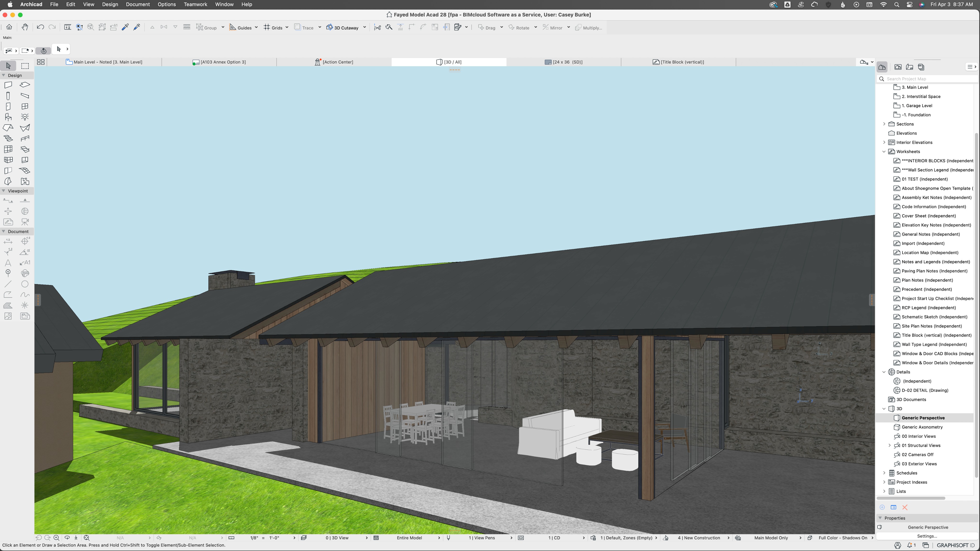Collapse the Worksheets tree folder
This screenshot has width=980, height=551.
tap(884, 151)
